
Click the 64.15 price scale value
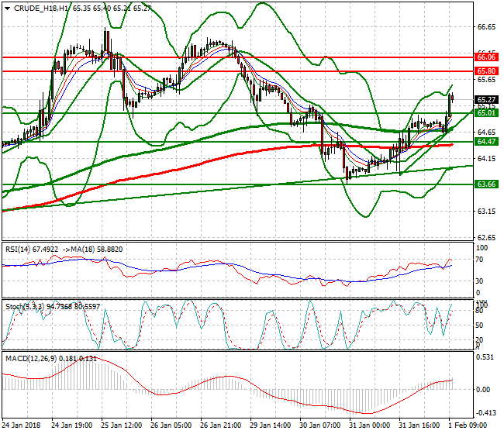coord(486,159)
